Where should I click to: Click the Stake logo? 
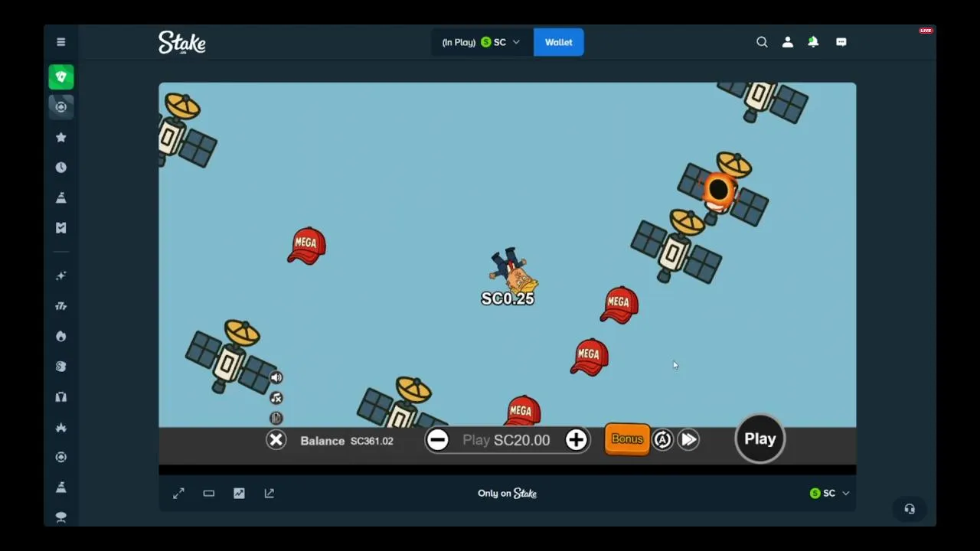182,42
